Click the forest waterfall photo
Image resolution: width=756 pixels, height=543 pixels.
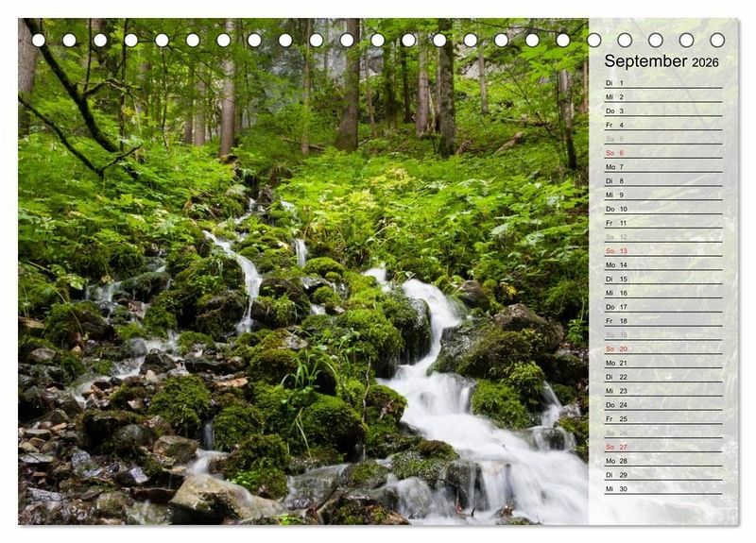302,283
